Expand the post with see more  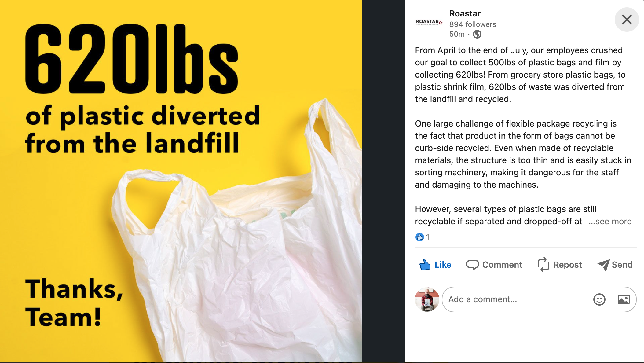(x=610, y=221)
